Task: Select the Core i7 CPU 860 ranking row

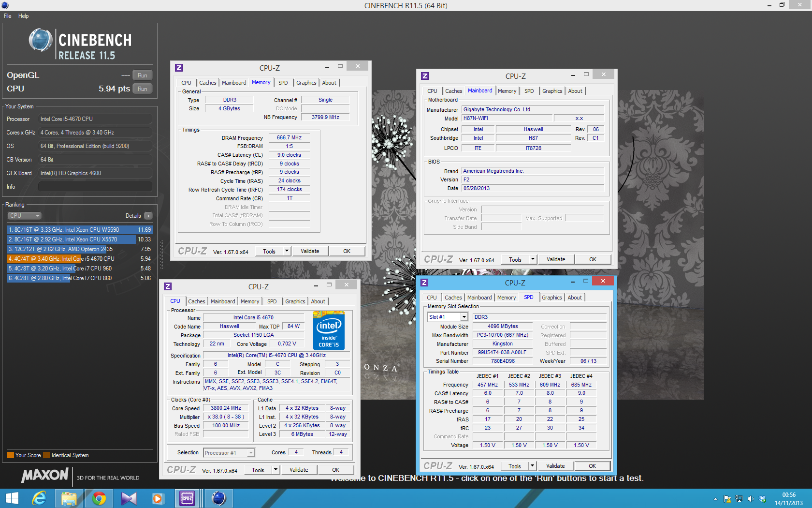Action: pyautogui.click(x=80, y=278)
